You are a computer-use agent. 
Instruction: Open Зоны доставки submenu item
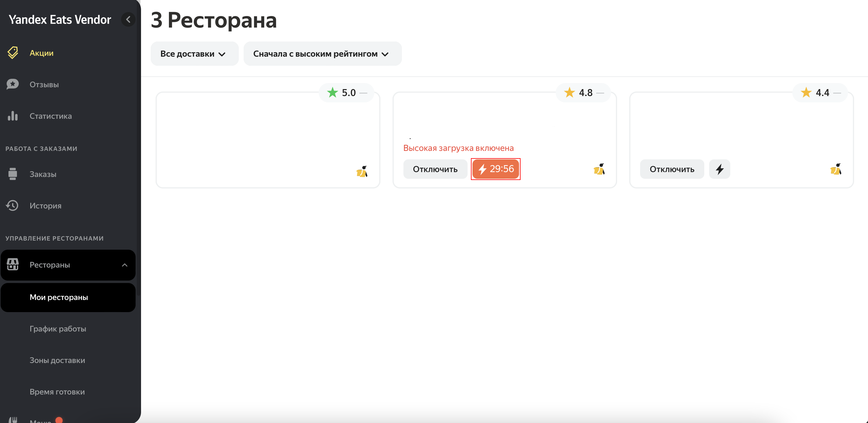pyautogui.click(x=57, y=360)
